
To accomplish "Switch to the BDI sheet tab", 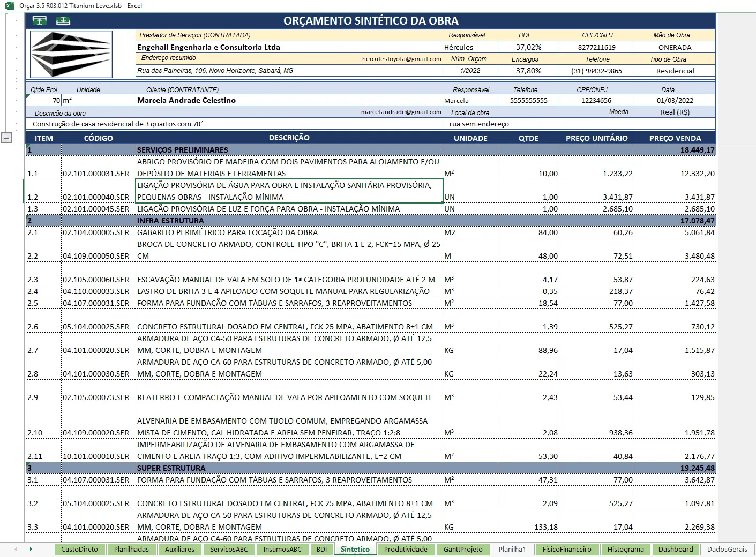I will [321, 549].
